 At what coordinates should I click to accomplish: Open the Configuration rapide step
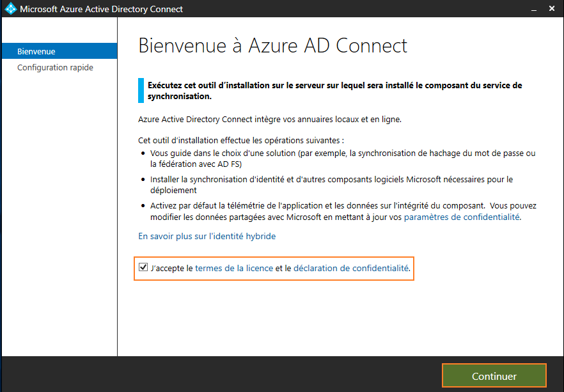pyautogui.click(x=55, y=68)
